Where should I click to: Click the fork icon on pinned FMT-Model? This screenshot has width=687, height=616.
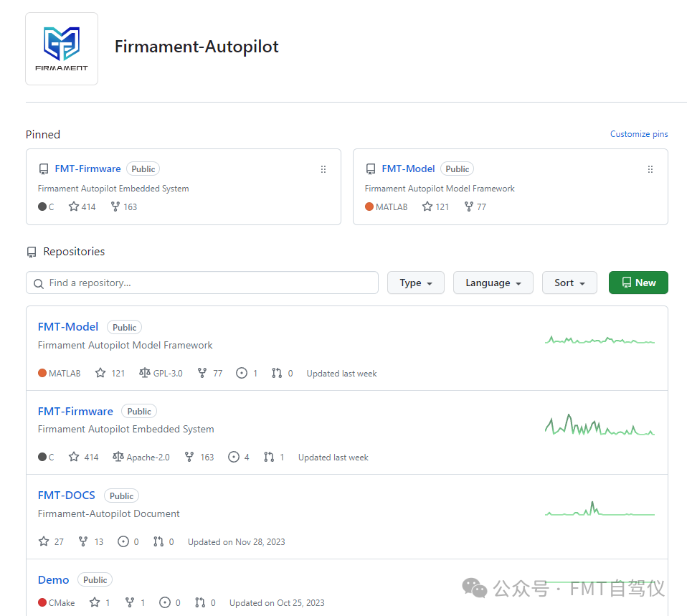point(468,207)
